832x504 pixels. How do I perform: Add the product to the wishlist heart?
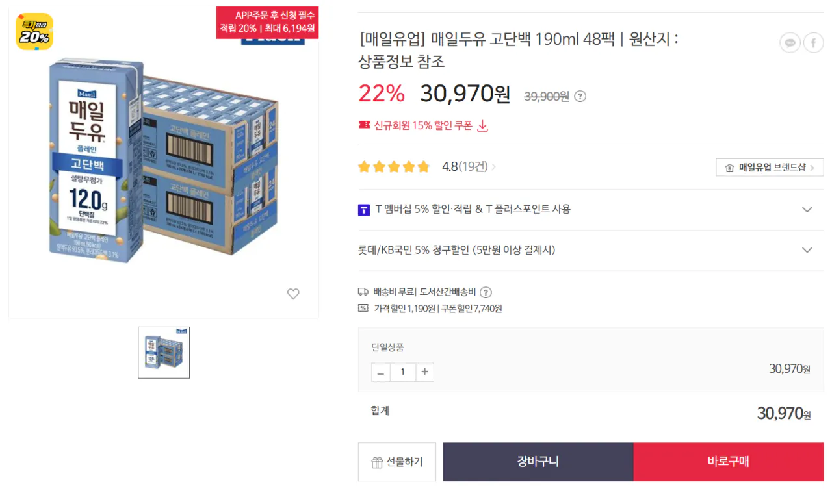[293, 294]
